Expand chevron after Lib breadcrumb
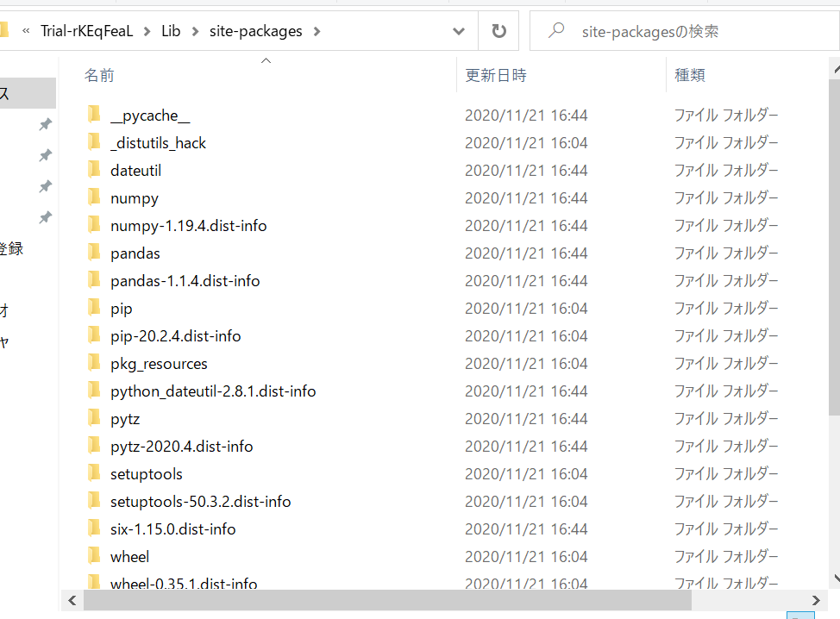The image size is (840, 619). click(195, 32)
